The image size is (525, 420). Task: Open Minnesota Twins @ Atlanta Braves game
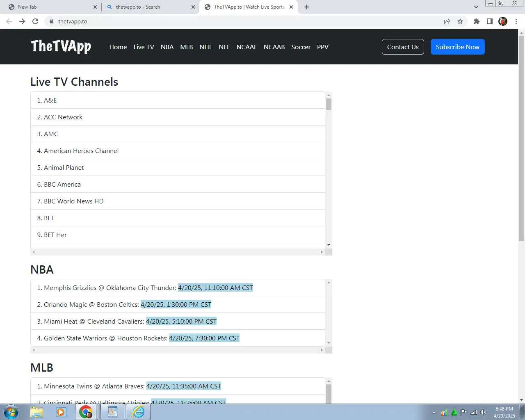tap(178, 386)
